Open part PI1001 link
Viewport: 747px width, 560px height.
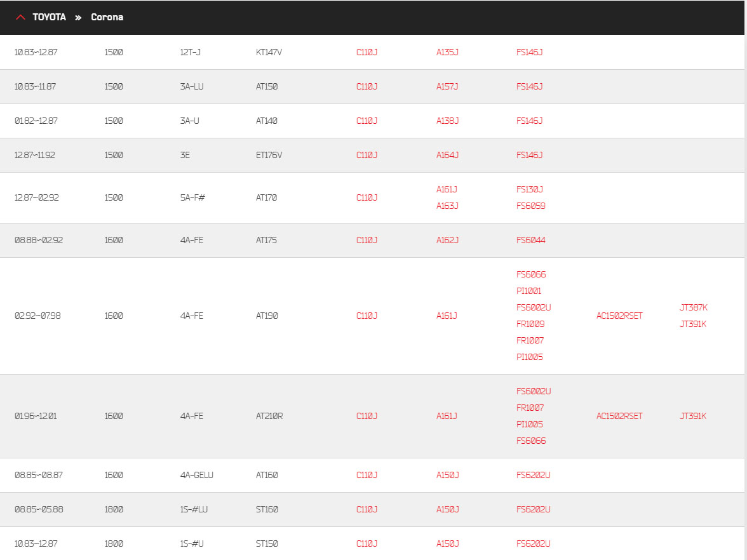coord(528,291)
